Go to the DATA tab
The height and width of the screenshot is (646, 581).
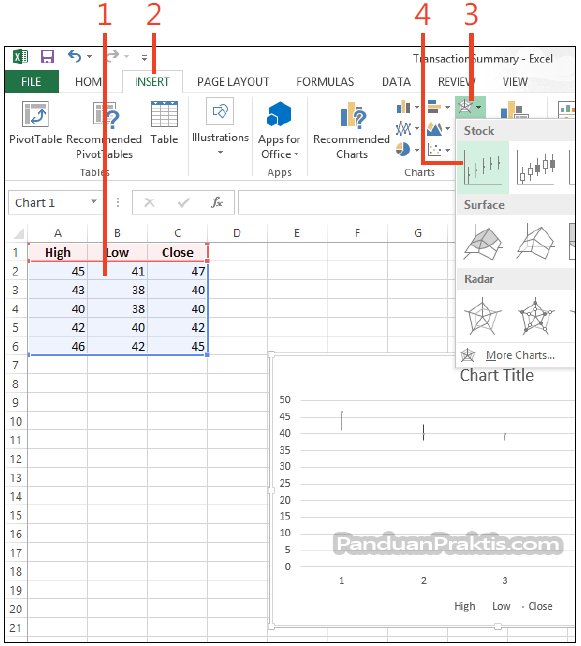[396, 82]
